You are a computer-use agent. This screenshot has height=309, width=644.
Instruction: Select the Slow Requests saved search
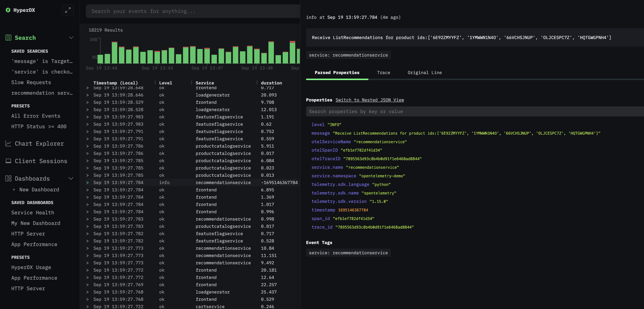[x=31, y=82]
